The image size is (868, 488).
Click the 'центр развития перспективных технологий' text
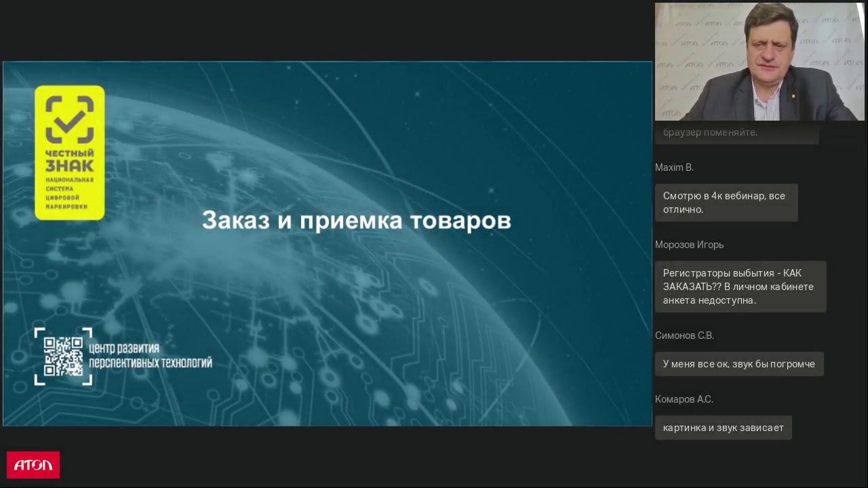tap(151, 356)
